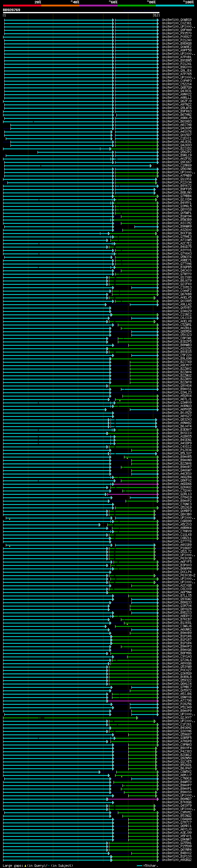The image size is (197, 868).
Task: Open hit UniRef100_Q9FHA9
Action: pyautogui.click(x=176, y=30)
